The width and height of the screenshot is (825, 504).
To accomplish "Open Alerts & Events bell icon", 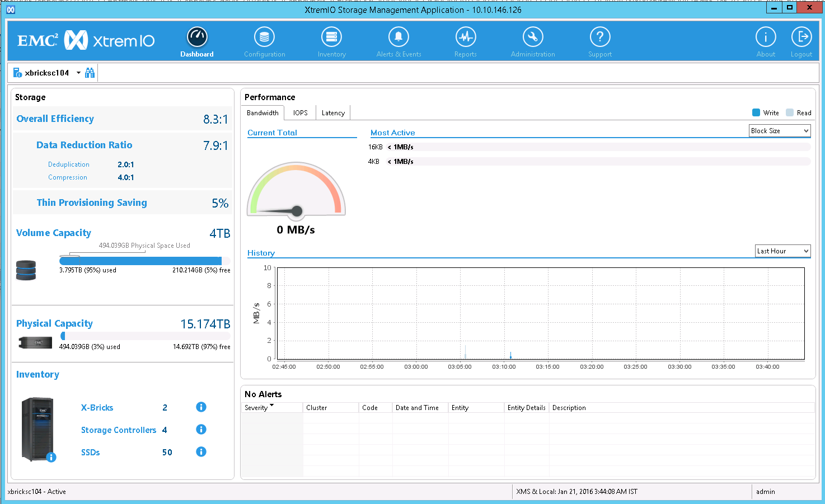I will [x=399, y=37].
